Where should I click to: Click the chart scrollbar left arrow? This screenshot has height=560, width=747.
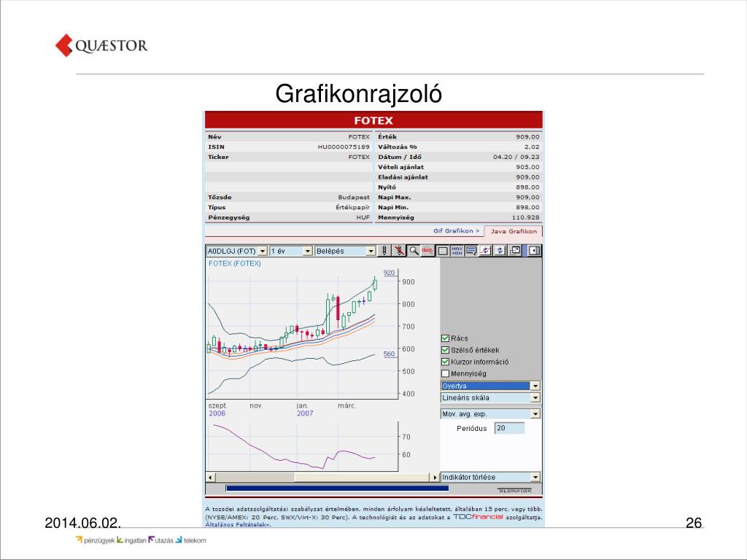211,477
